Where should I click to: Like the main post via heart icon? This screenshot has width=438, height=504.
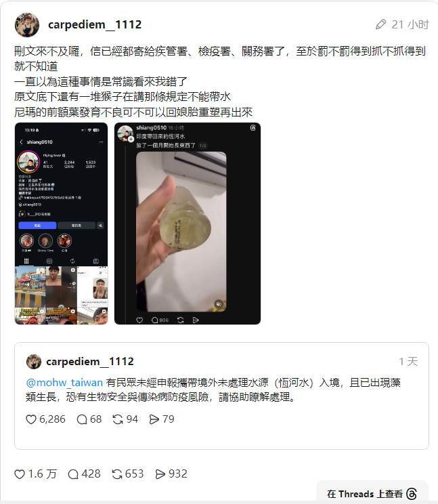[20, 474]
